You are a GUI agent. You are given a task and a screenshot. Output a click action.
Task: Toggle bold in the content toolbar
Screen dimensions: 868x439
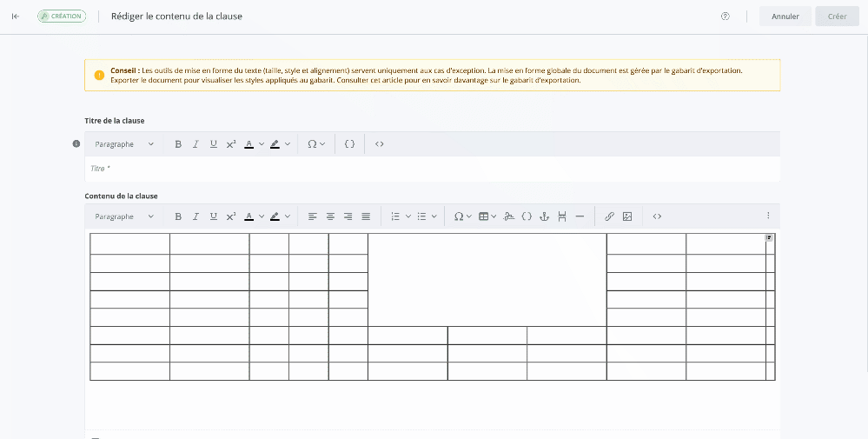click(178, 216)
